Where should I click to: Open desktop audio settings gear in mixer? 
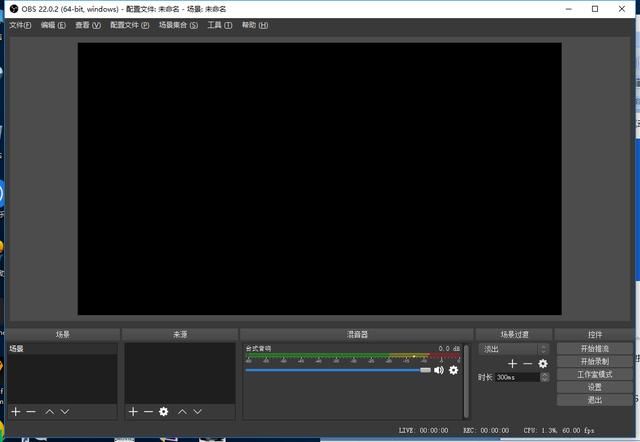point(453,370)
